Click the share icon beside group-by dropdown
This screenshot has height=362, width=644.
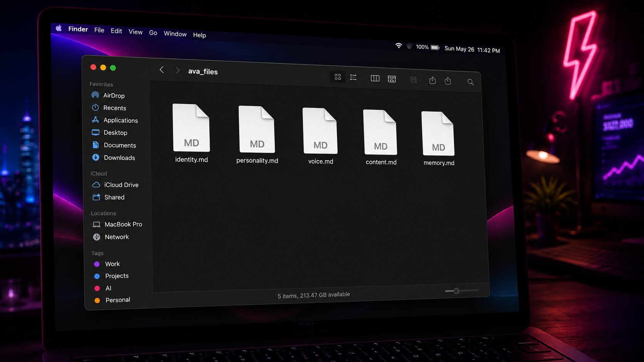click(x=433, y=80)
